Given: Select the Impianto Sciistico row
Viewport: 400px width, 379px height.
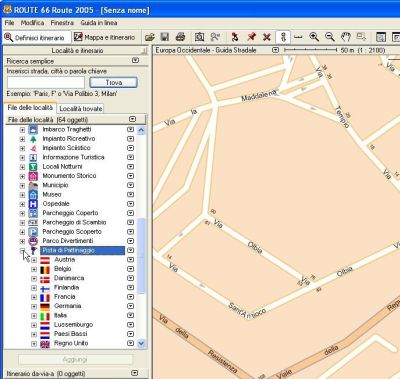Looking at the screenshot, I should (x=66, y=148).
